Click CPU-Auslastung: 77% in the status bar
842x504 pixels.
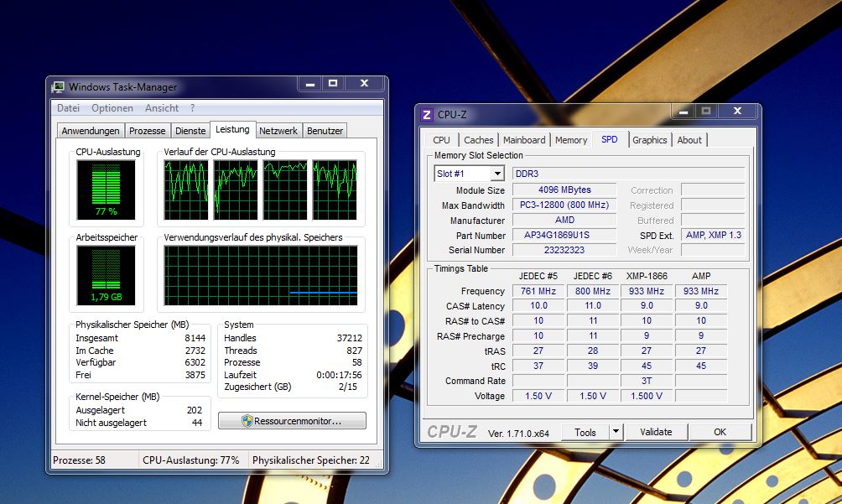190,460
